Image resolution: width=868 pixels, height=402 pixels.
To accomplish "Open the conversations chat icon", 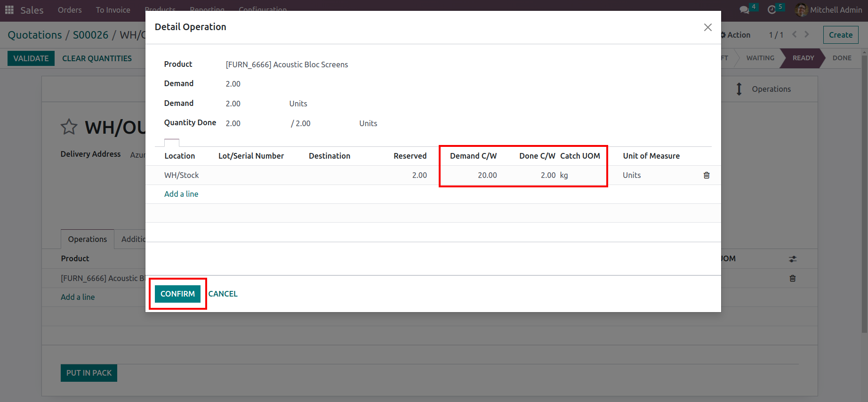I will coord(744,10).
